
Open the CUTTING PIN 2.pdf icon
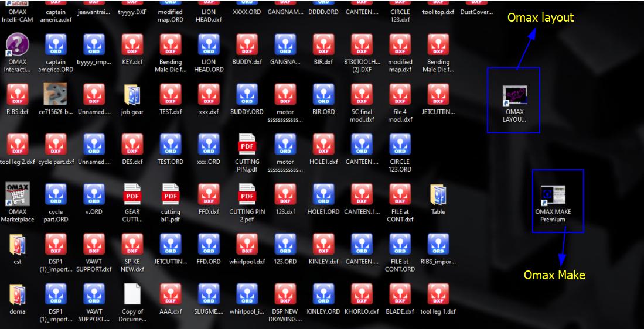[x=247, y=194]
